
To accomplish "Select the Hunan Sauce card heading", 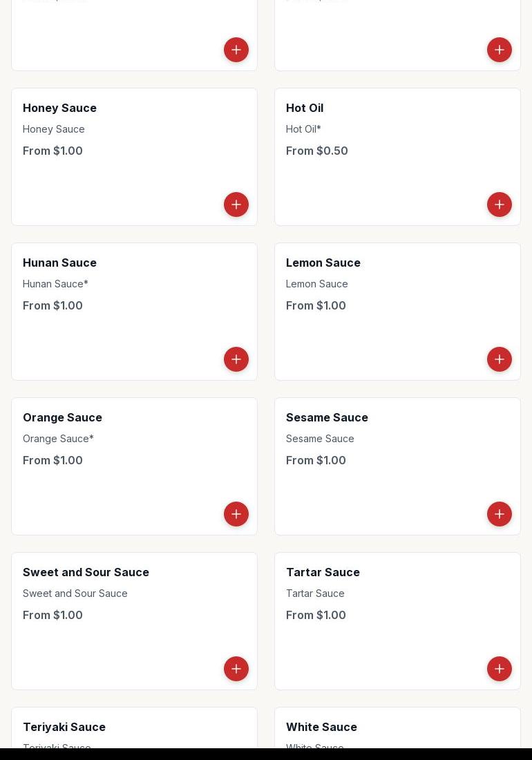I will coord(59,263).
